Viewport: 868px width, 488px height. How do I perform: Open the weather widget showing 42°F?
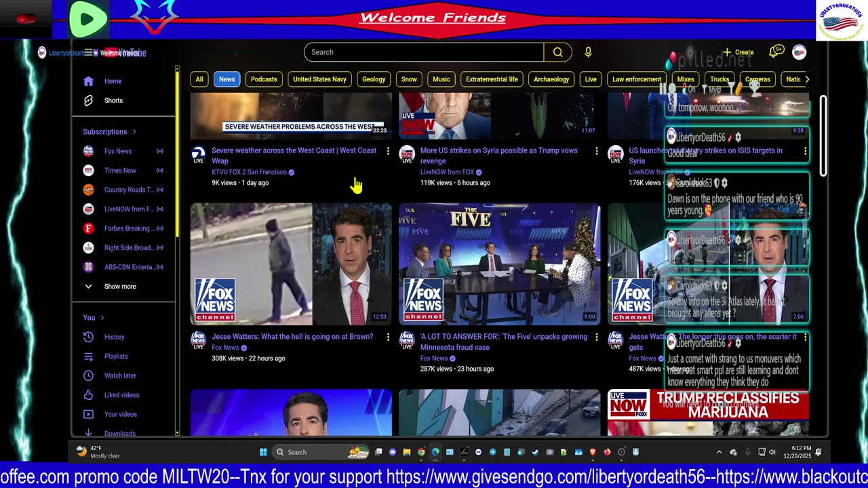pos(99,452)
